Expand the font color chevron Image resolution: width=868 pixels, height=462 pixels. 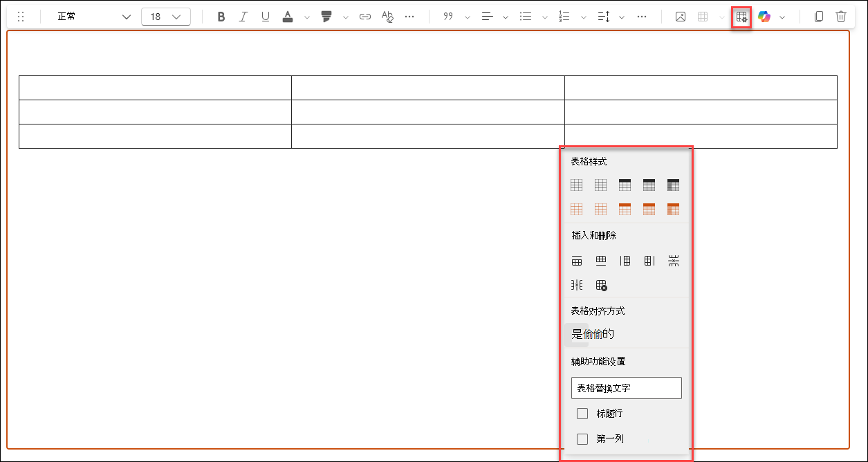tap(307, 17)
